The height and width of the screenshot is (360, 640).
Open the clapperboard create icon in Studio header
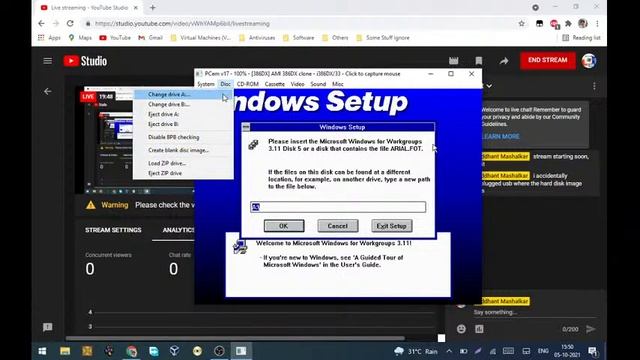[x=453, y=61]
